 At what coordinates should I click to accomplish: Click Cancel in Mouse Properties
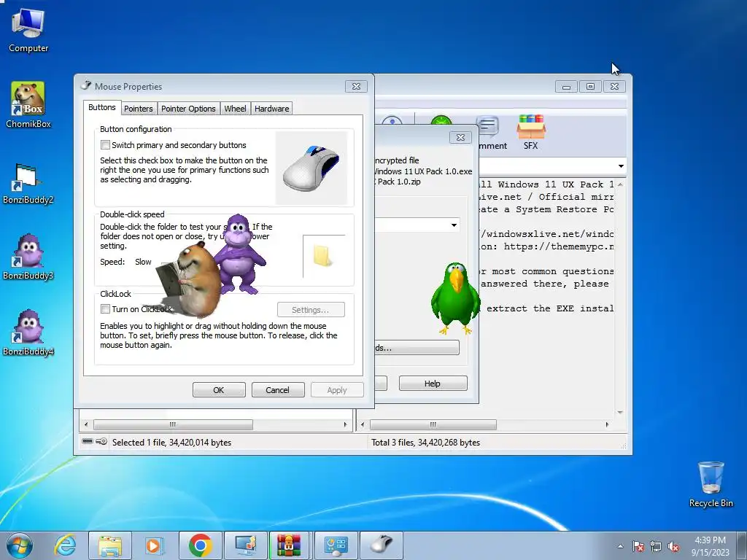pyautogui.click(x=278, y=390)
